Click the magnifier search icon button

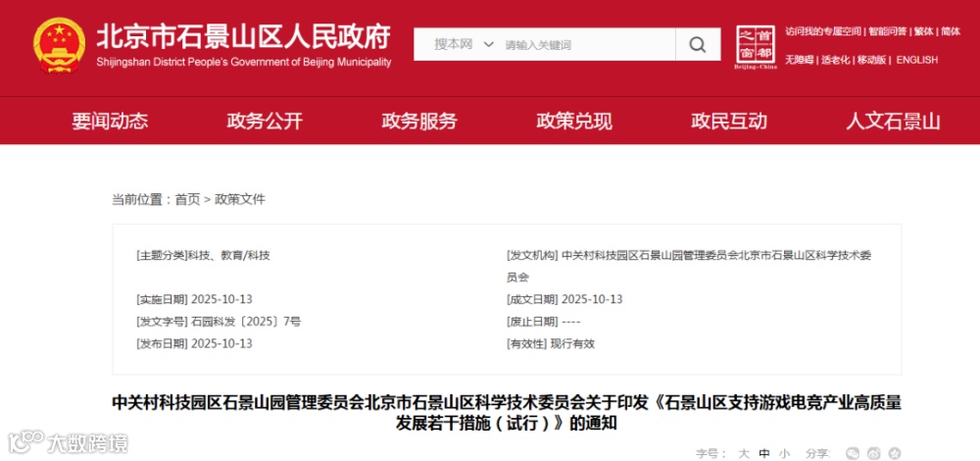tap(698, 44)
